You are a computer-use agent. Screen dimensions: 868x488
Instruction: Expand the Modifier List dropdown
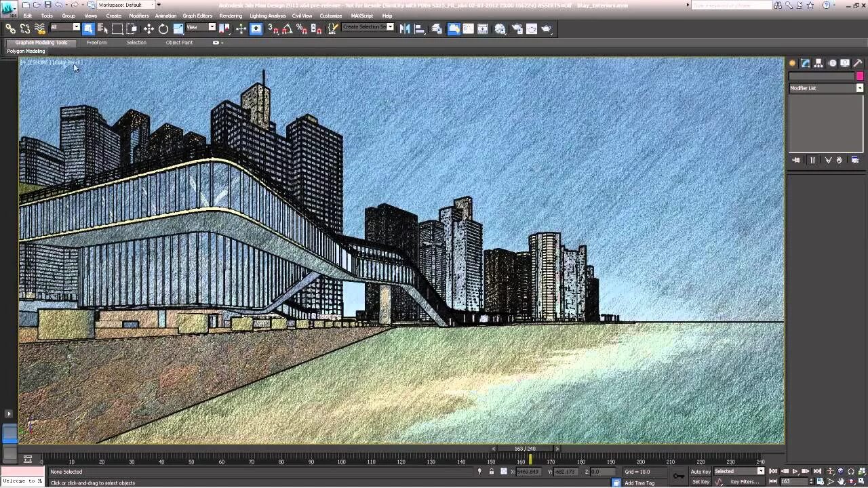point(826,88)
